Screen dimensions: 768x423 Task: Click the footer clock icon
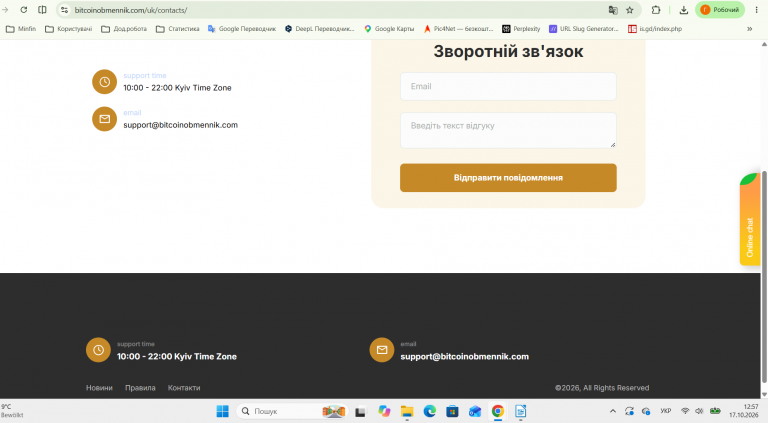click(x=98, y=350)
